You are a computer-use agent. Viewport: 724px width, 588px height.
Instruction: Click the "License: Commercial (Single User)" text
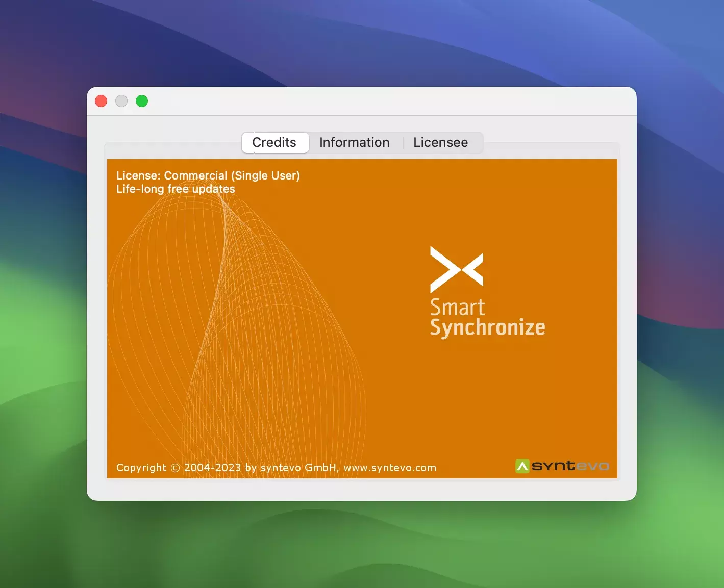[208, 175]
